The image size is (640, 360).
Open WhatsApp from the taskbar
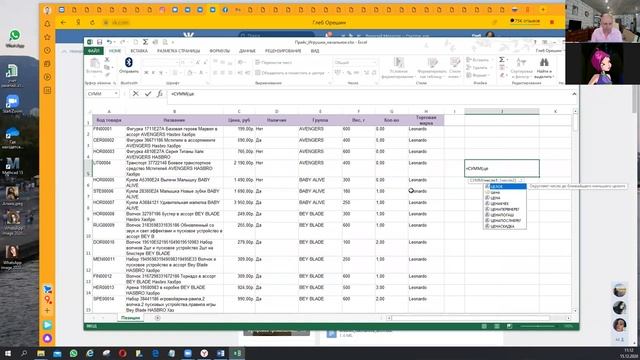pos(73,353)
